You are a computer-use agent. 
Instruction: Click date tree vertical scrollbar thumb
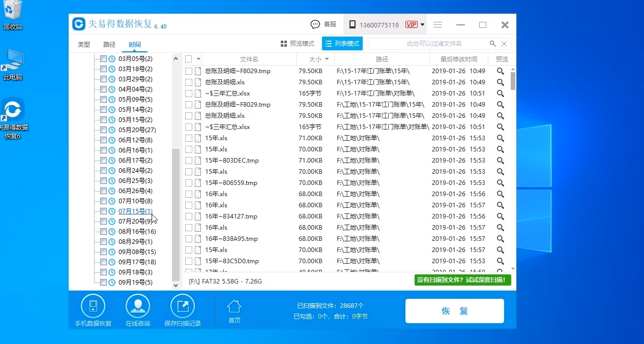[176, 214]
